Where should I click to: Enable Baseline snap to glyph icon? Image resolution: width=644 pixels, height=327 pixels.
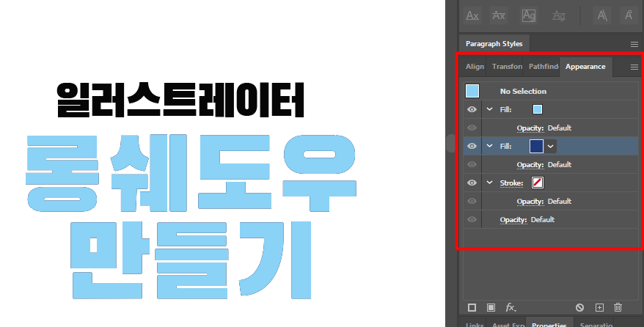472,15
